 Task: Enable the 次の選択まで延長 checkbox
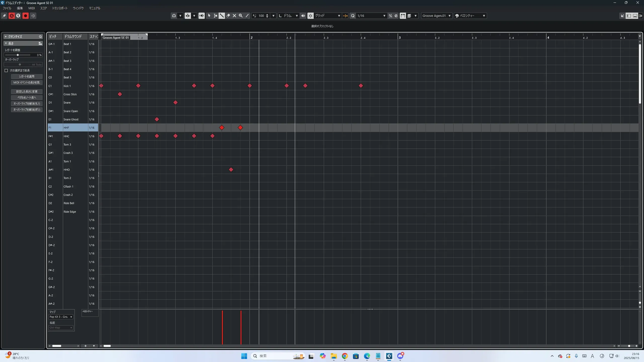tap(6, 70)
